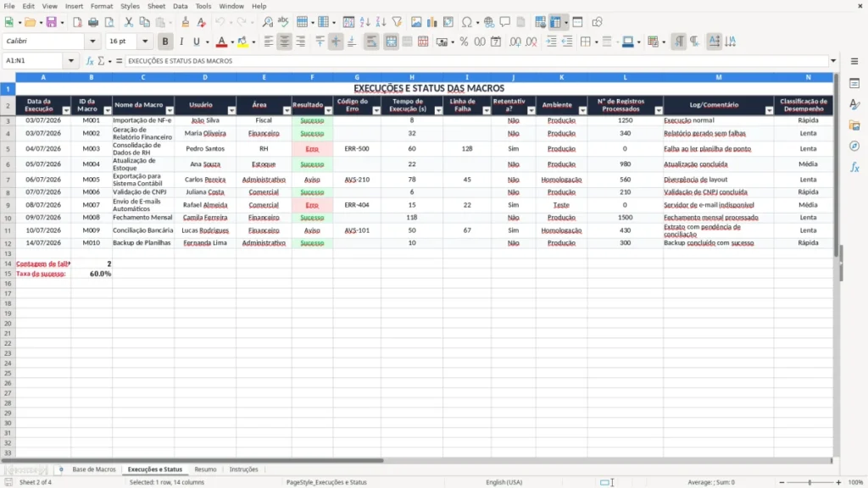
Task: Toggle Bold formatting
Action: 165,42
